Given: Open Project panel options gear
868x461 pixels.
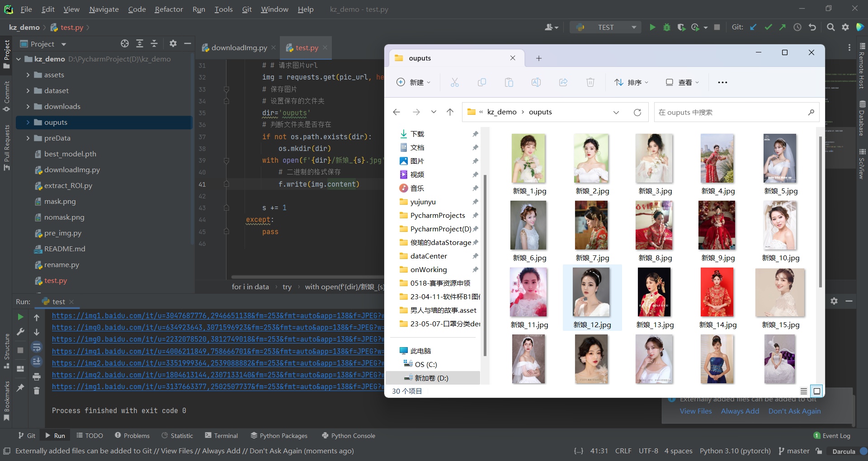Looking at the screenshot, I should (x=173, y=43).
